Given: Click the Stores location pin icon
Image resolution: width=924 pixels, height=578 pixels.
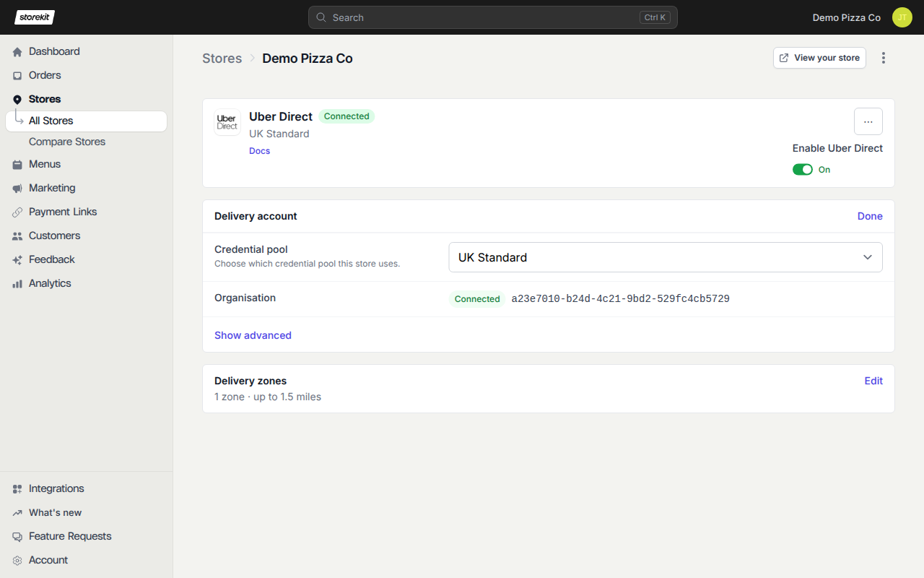Looking at the screenshot, I should [x=17, y=100].
